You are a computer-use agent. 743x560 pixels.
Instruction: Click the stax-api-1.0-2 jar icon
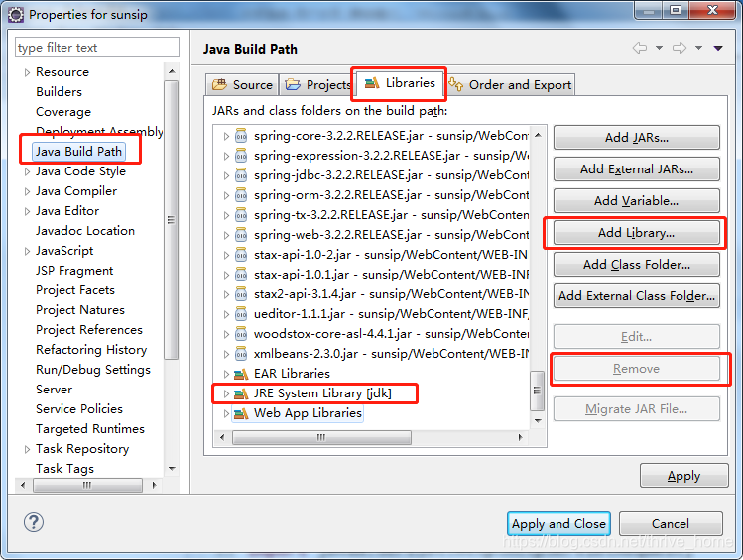(x=241, y=255)
